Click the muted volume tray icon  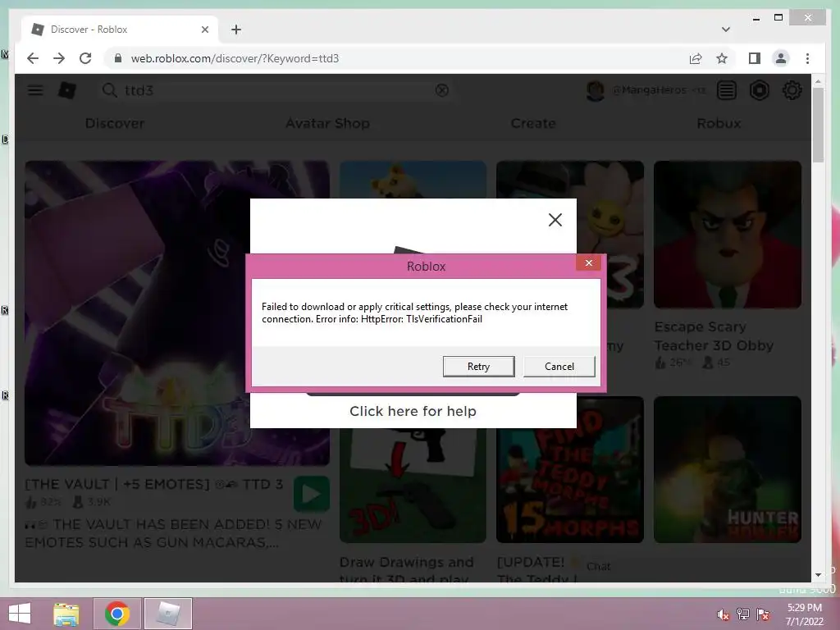pyautogui.click(x=723, y=614)
